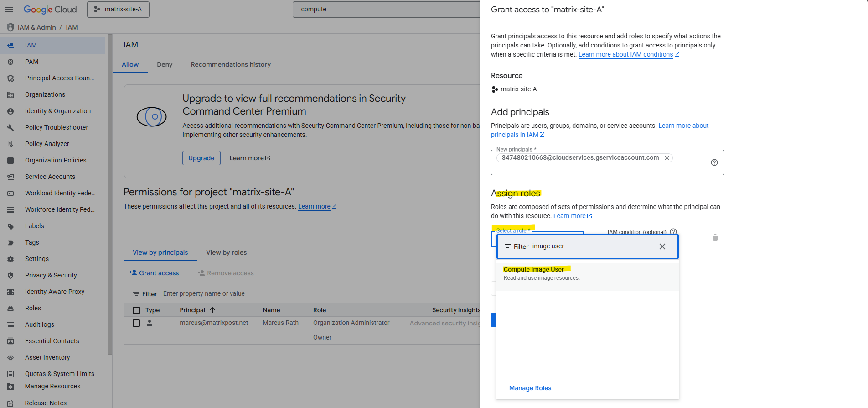The width and height of the screenshot is (868, 408).
Task: Sort by Principal column arrow
Action: 212,310
